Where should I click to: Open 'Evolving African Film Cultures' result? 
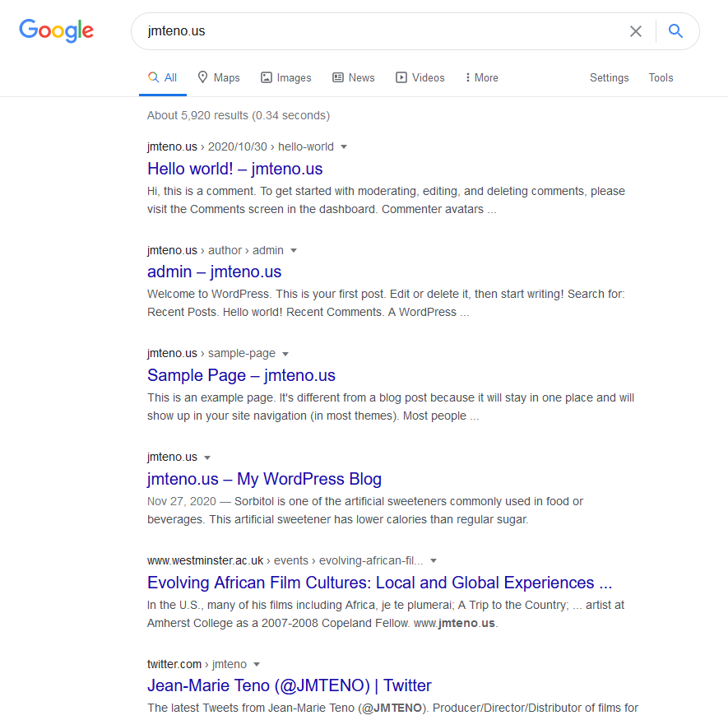(x=380, y=583)
